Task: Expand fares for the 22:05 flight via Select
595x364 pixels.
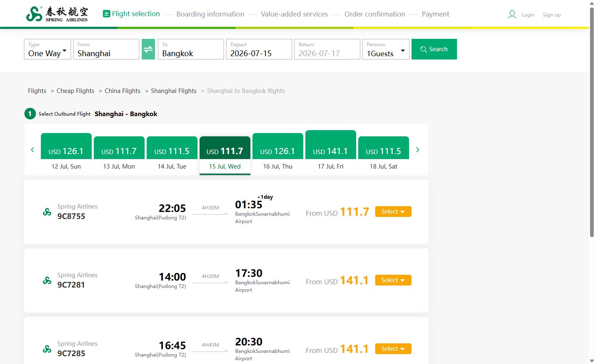Action: tap(393, 212)
